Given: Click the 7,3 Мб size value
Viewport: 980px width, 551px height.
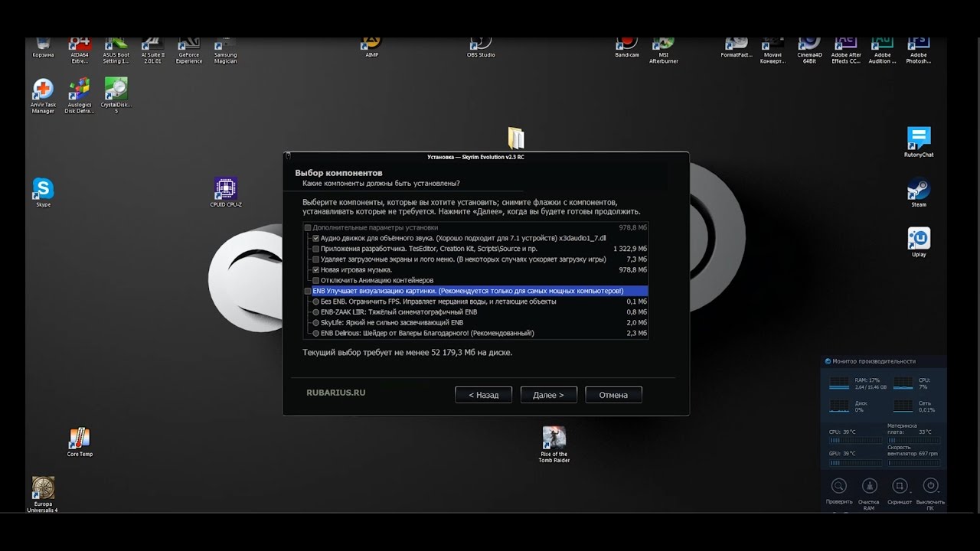Looking at the screenshot, I should [637, 259].
